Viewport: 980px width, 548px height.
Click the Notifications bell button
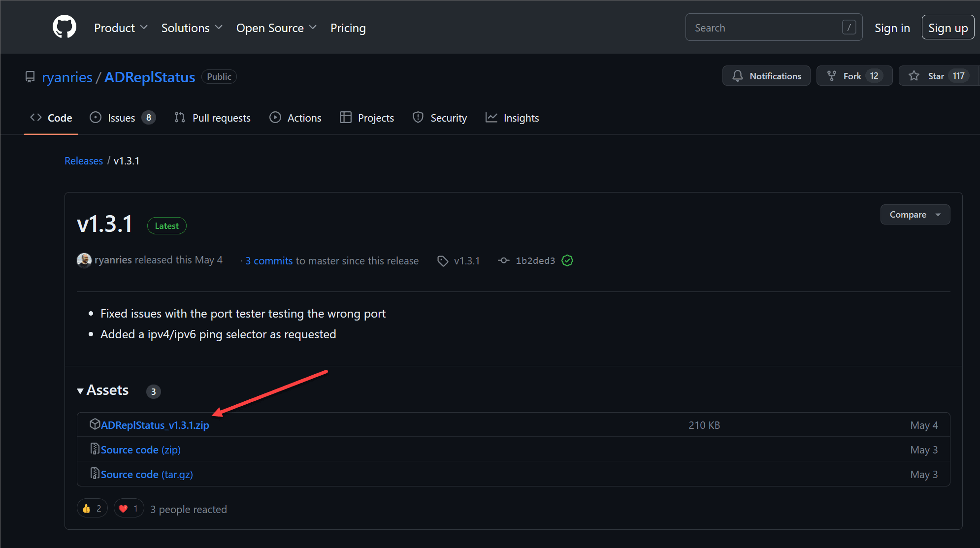766,76
